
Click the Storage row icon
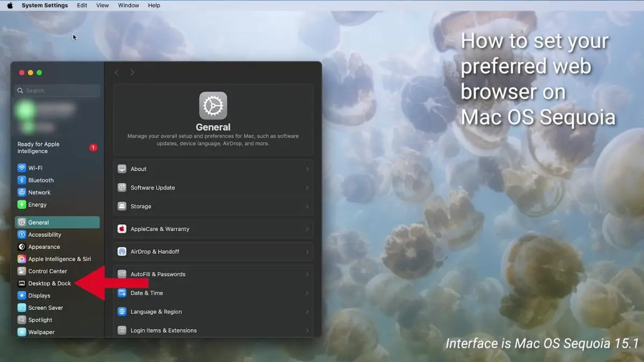(122, 206)
